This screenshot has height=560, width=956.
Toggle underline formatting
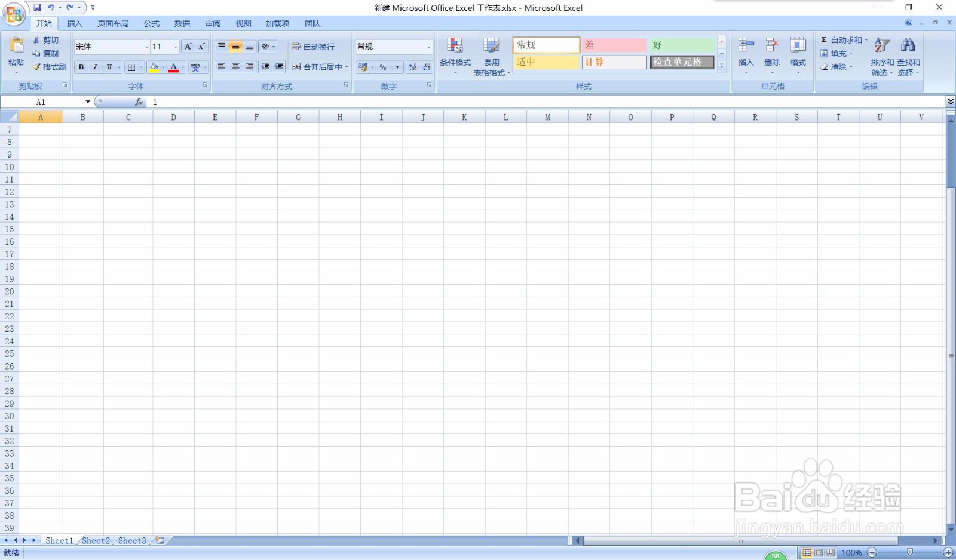(109, 67)
